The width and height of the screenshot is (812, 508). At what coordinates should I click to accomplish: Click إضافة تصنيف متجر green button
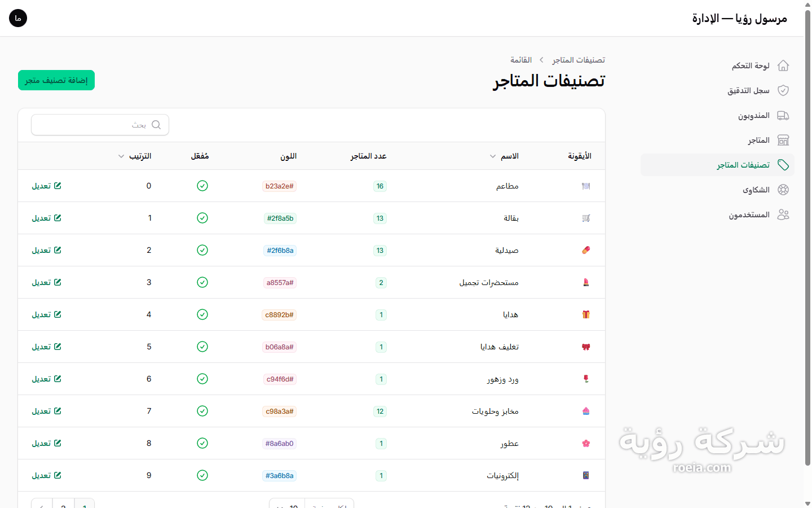click(x=56, y=80)
